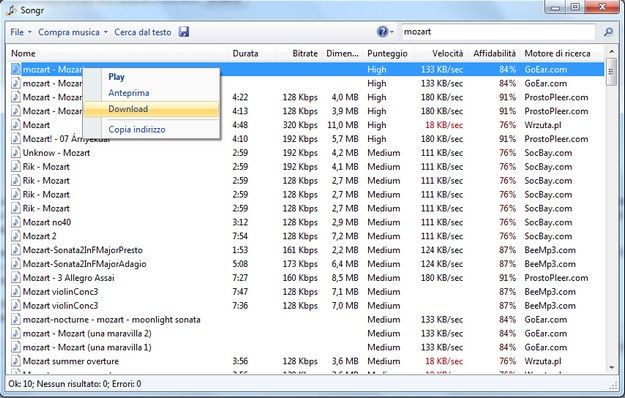
Task: Select mozart - Mozart (una maravilla 1)
Action: (x=306, y=347)
